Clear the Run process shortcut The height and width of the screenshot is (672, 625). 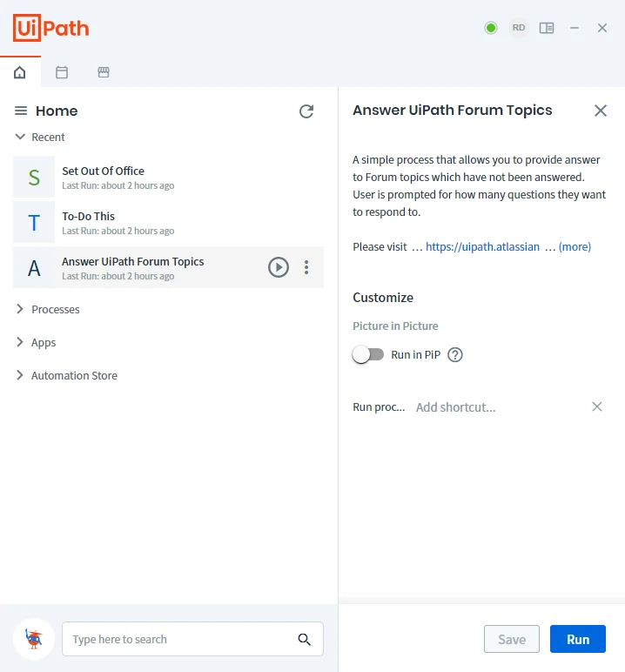click(597, 407)
